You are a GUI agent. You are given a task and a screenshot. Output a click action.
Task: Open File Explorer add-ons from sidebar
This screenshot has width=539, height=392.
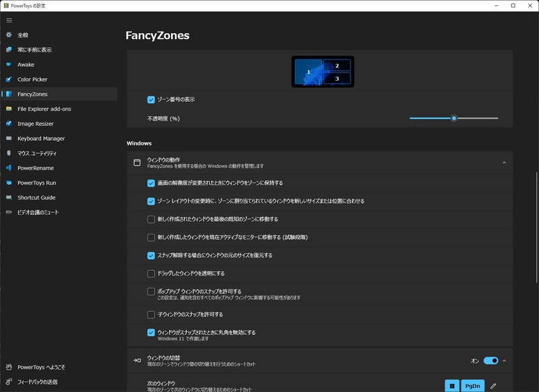tap(9, 108)
